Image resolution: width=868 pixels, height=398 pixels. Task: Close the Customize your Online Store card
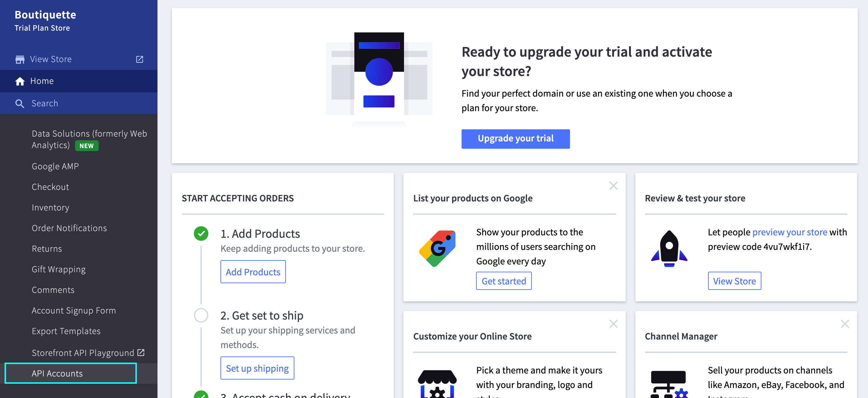613,324
